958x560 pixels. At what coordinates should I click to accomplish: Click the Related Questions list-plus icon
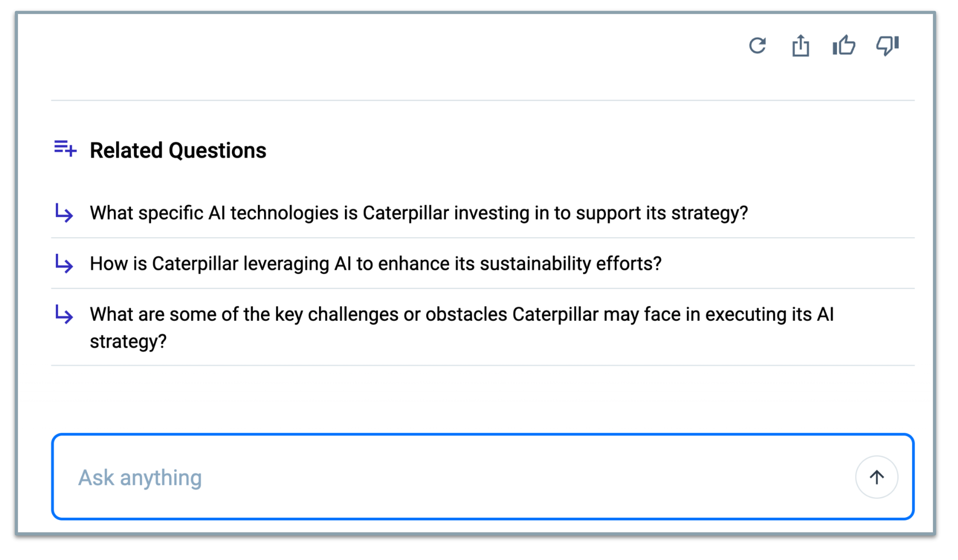tap(65, 148)
